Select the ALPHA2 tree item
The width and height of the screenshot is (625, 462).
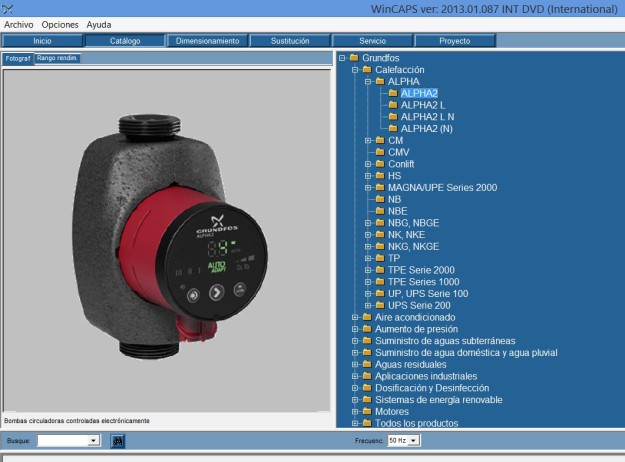[419, 93]
